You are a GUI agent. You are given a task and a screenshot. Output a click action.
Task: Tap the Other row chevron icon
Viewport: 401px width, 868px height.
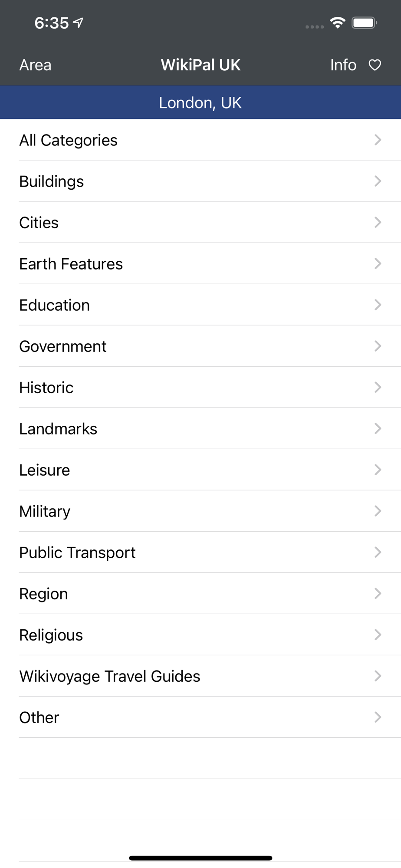coord(378,717)
